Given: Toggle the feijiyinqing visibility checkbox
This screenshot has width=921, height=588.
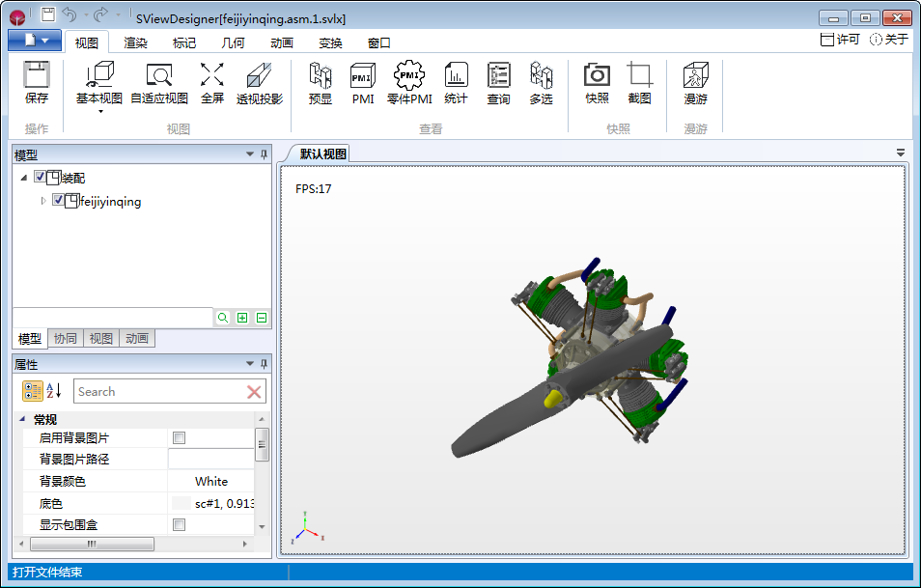Looking at the screenshot, I should tap(58, 200).
